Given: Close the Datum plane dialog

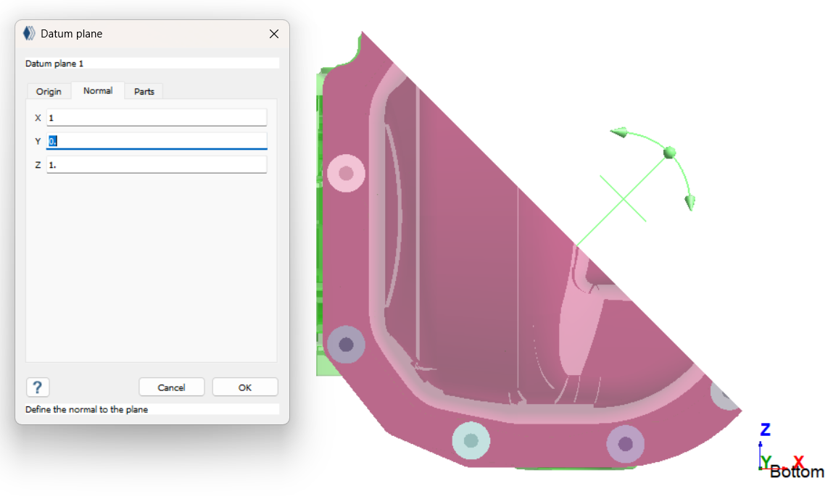Looking at the screenshot, I should pyautogui.click(x=274, y=33).
